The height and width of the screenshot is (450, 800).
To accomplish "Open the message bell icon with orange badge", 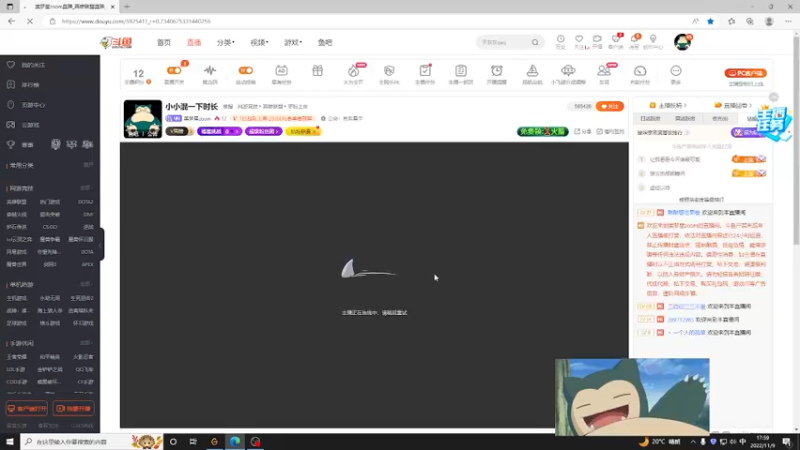I will (x=634, y=39).
